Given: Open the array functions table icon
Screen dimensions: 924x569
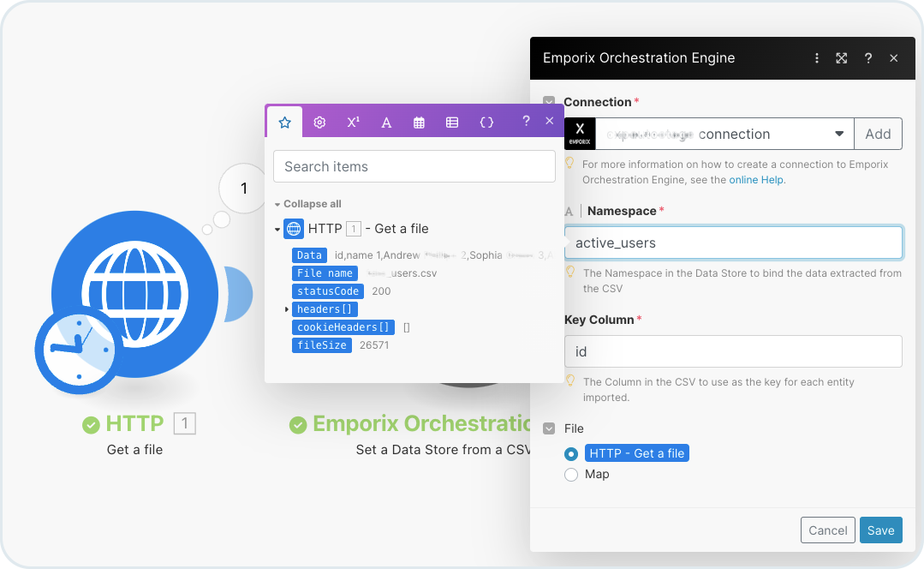Looking at the screenshot, I should 452,123.
